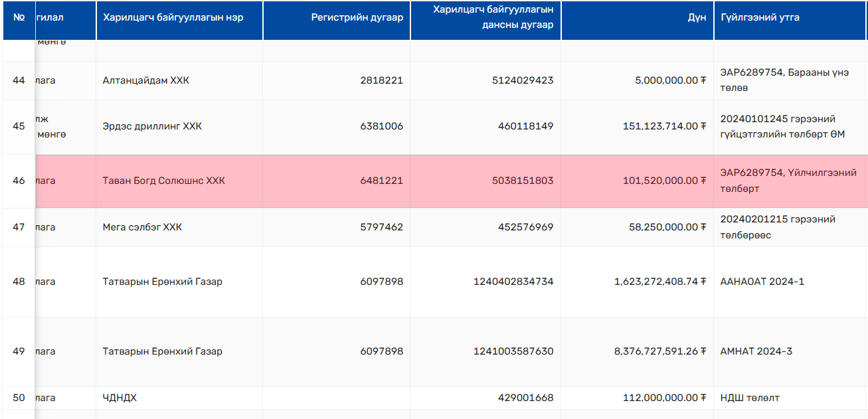This screenshot has width=868, height=419.
Task: Select row number 49
Action: pos(19,351)
